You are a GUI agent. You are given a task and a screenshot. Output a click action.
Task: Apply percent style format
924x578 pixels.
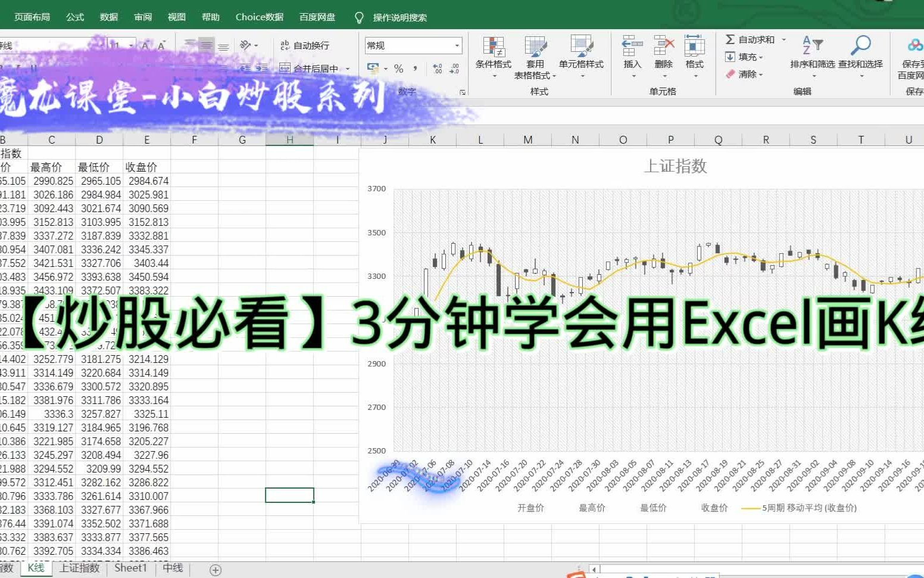click(399, 69)
